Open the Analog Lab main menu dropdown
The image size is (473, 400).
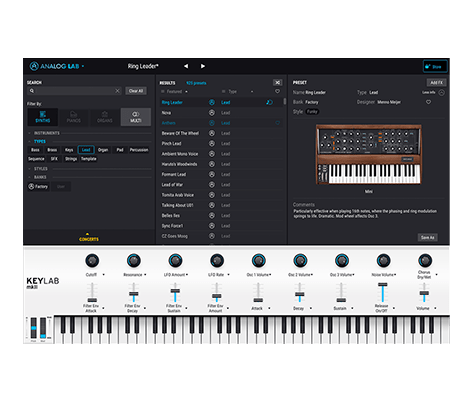pos(57,66)
